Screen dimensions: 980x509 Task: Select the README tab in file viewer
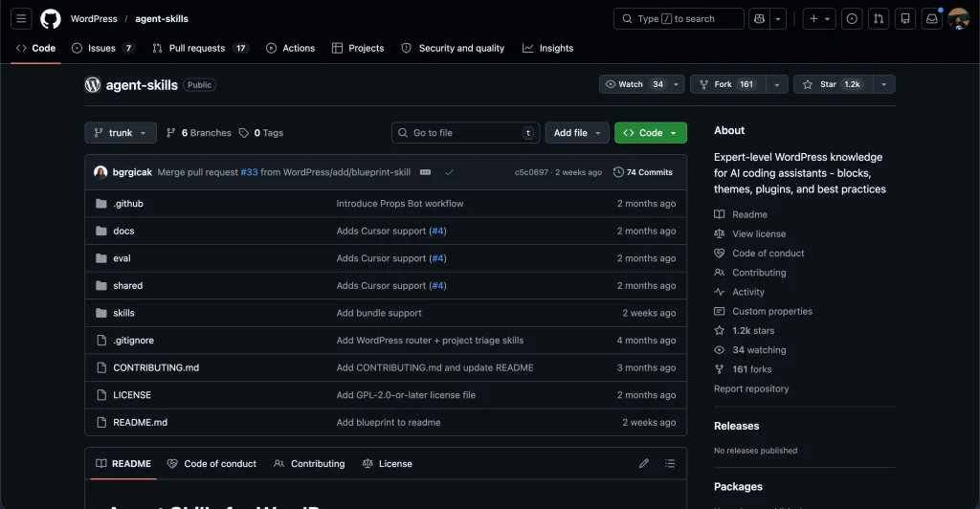click(x=123, y=463)
